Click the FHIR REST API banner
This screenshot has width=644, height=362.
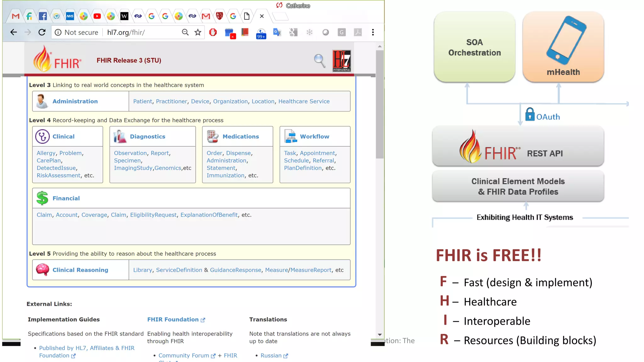coord(518,146)
